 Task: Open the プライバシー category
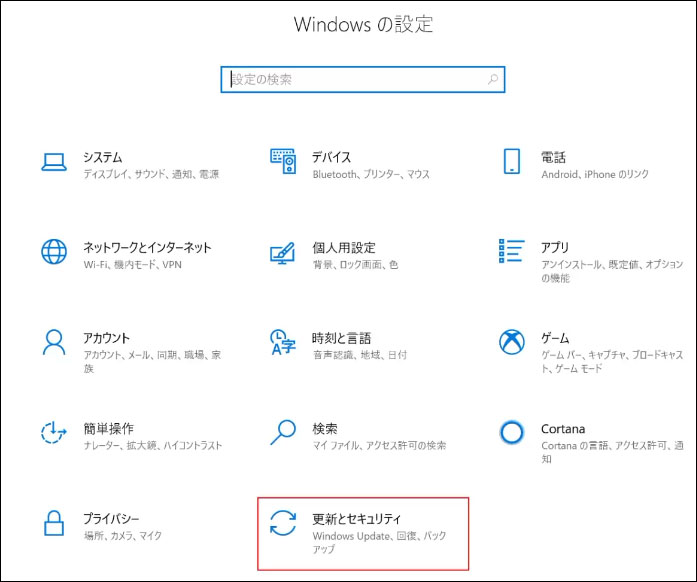click(x=111, y=519)
